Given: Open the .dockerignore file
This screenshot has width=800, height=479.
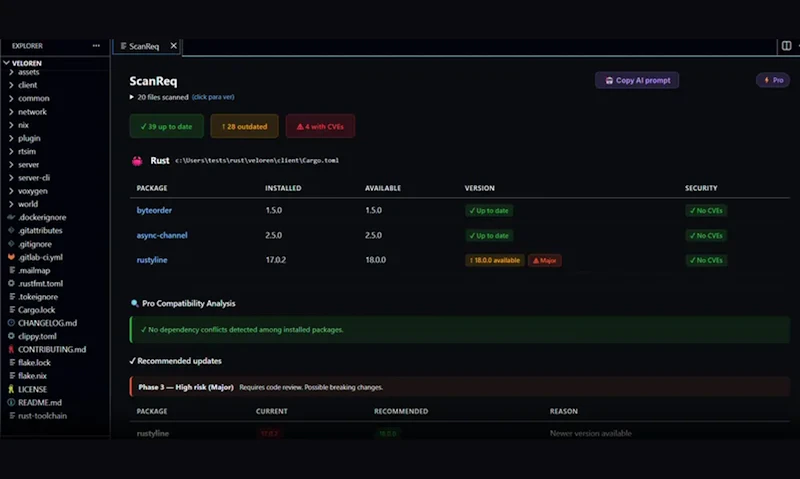Looking at the screenshot, I should coord(42,217).
